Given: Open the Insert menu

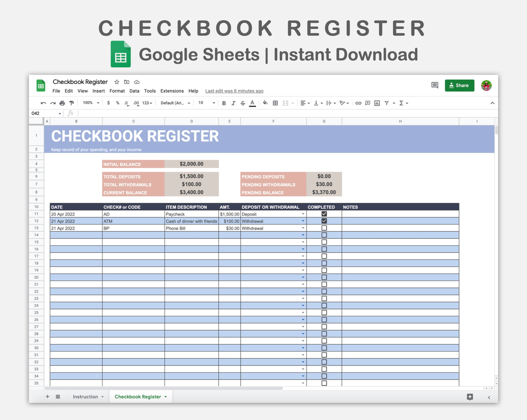Looking at the screenshot, I should coord(99,91).
